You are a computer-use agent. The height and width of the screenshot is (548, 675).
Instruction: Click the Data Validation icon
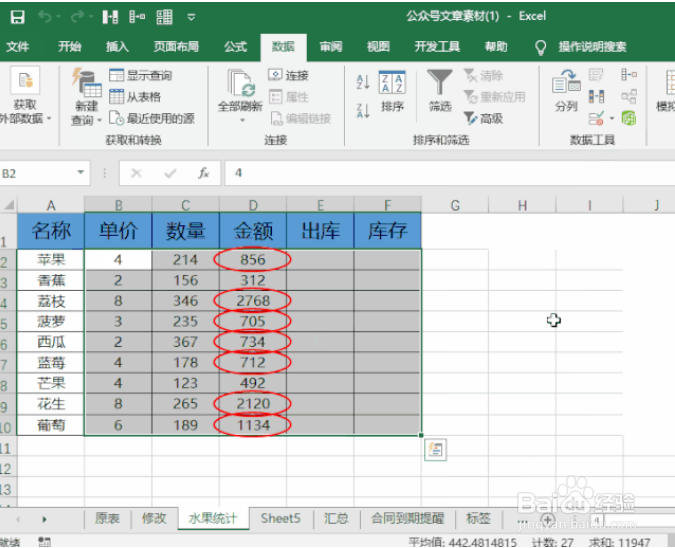(x=596, y=118)
